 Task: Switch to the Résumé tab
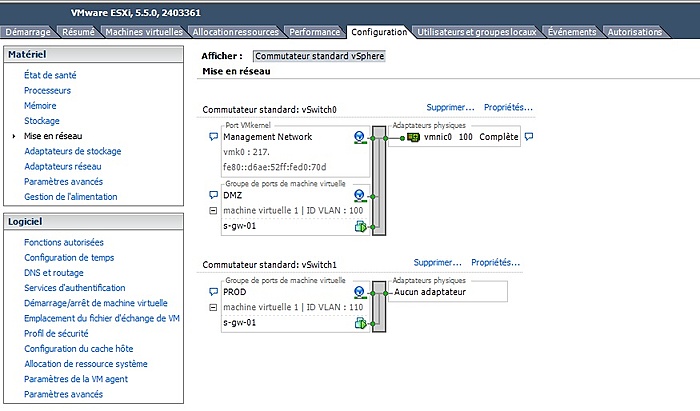pyautogui.click(x=79, y=32)
